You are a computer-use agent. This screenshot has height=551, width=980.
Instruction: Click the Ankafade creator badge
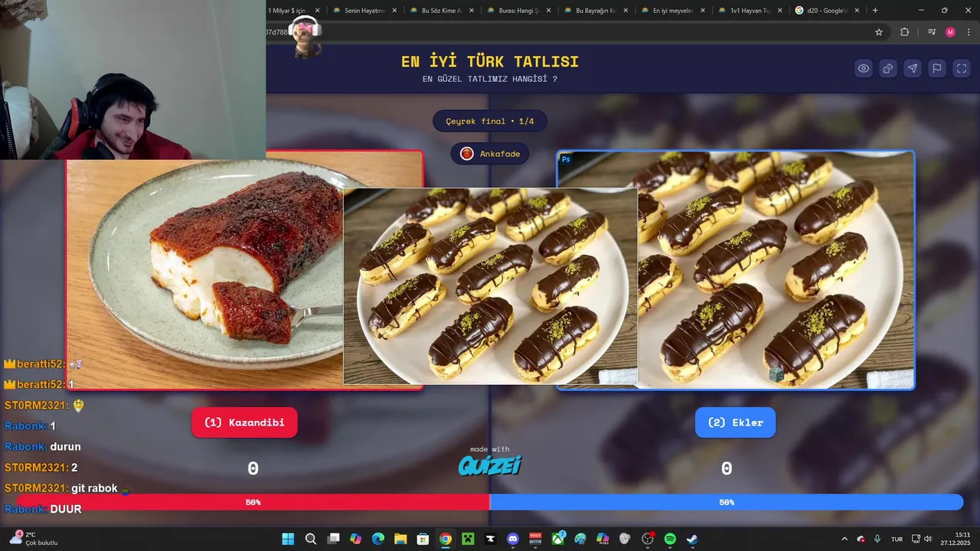pos(490,154)
